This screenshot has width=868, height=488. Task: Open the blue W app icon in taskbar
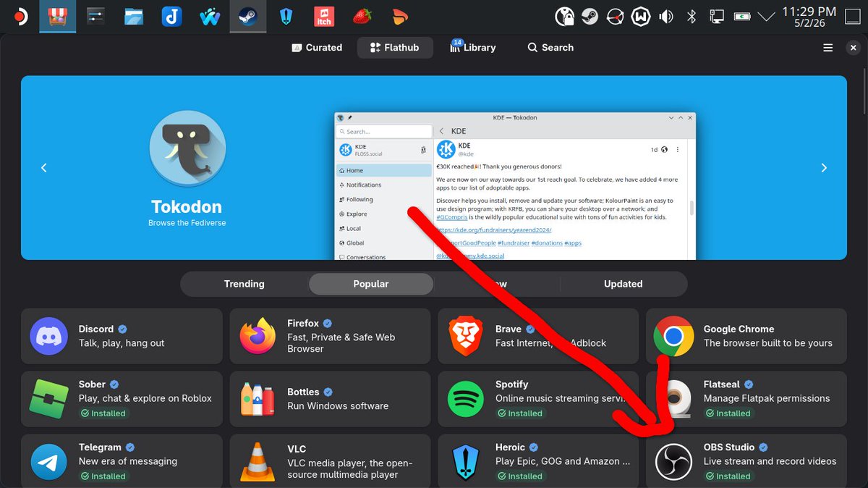(x=210, y=17)
